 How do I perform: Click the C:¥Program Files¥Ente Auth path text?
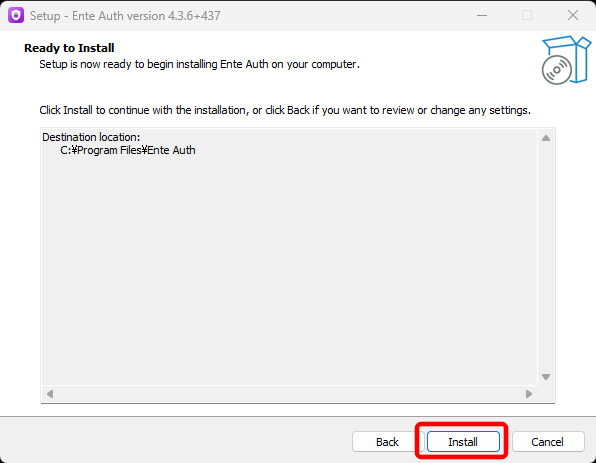128,150
